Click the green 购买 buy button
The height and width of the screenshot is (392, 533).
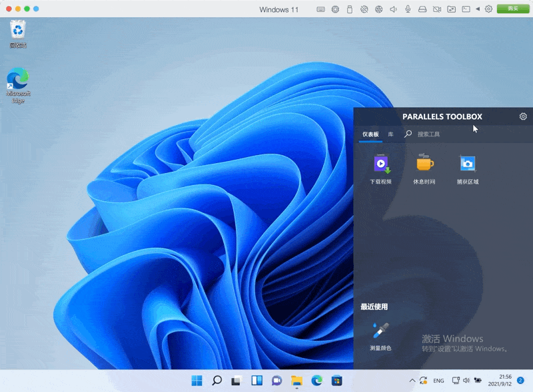tap(513, 9)
